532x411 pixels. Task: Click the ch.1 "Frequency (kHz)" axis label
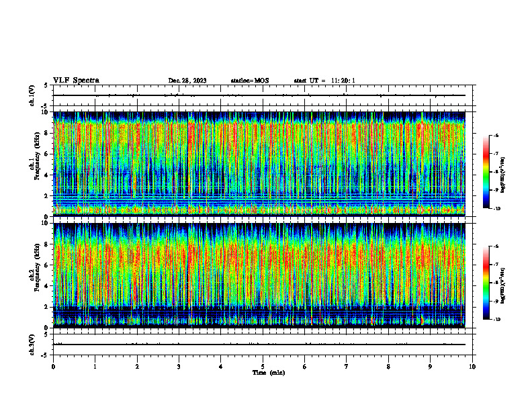pyautogui.click(x=38, y=156)
